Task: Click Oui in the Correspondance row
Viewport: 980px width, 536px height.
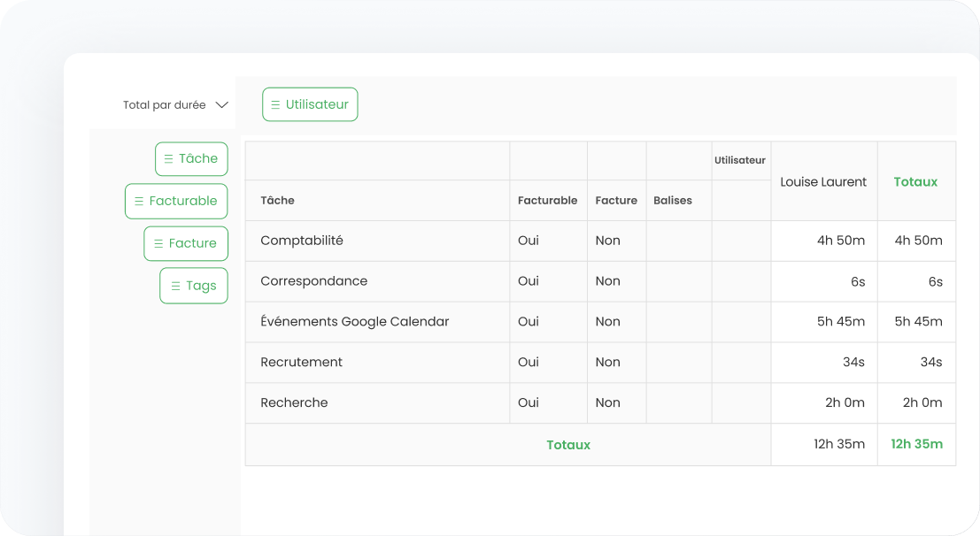Action: 529,281
